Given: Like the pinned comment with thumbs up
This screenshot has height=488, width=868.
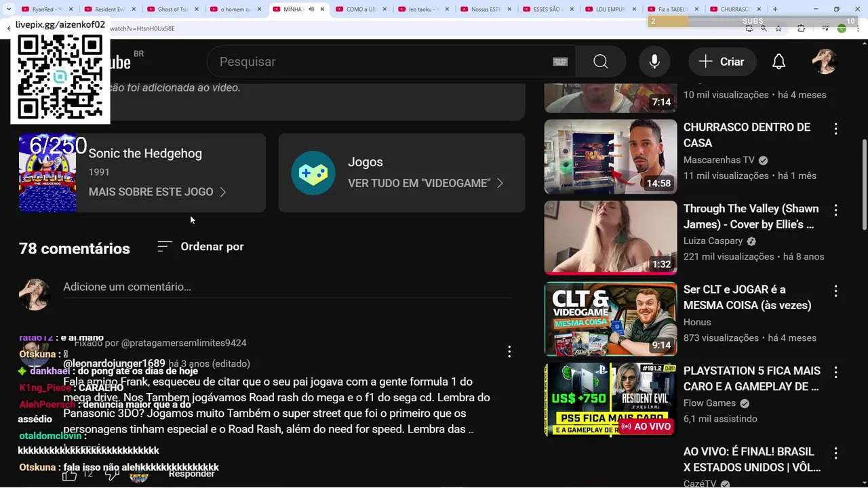Looking at the screenshot, I should pyautogui.click(x=70, y=474).
